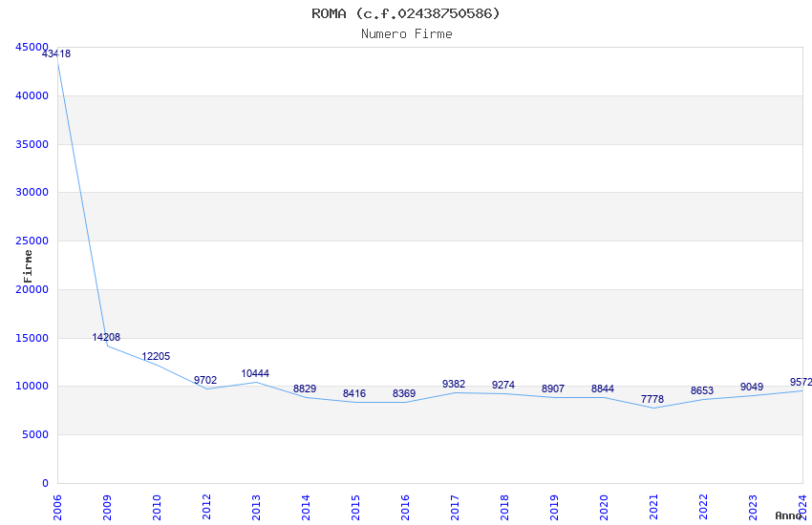
Task: Select the data label 8829
Action: point(305,388)
